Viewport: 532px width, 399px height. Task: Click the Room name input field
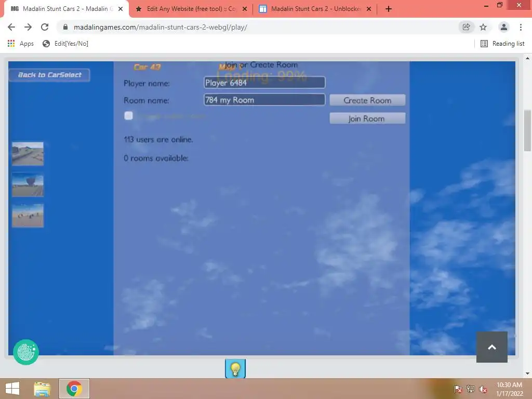click(264, 100)
